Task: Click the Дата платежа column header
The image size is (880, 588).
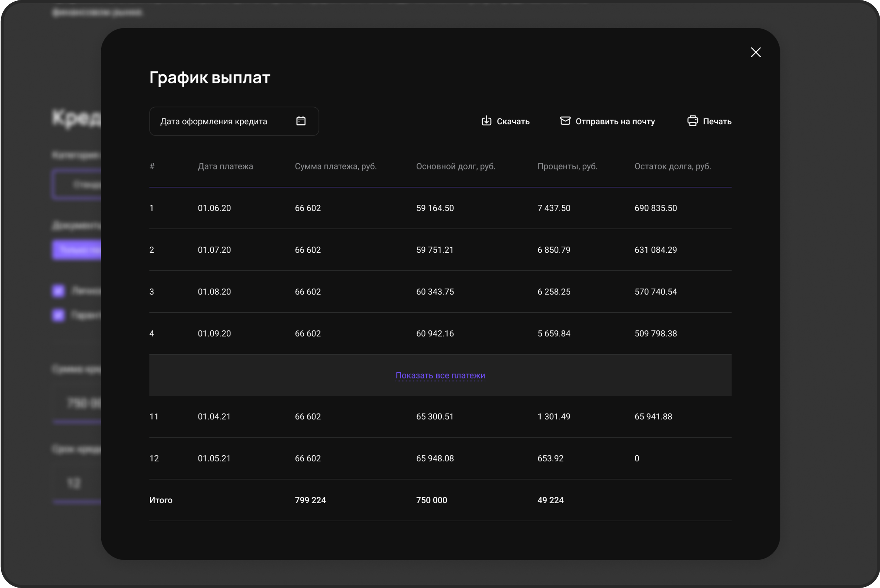Action: (225, 166)
